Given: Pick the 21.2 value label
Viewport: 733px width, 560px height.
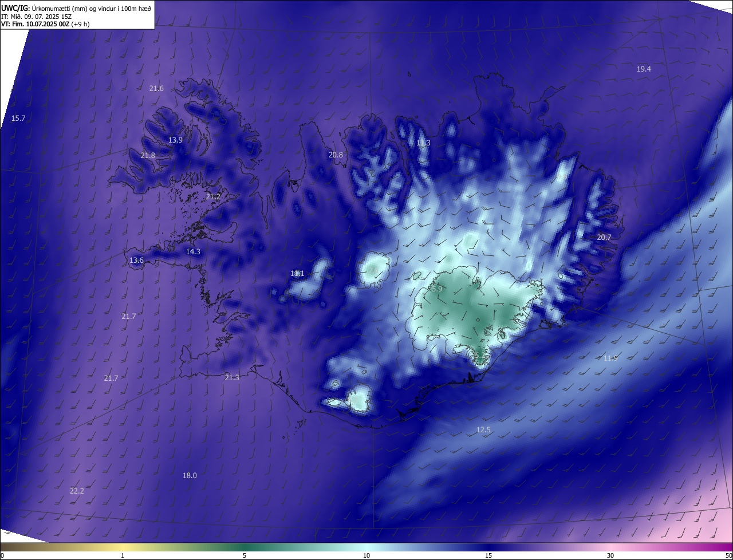Looking at the screenshot, I should [213, 196].
